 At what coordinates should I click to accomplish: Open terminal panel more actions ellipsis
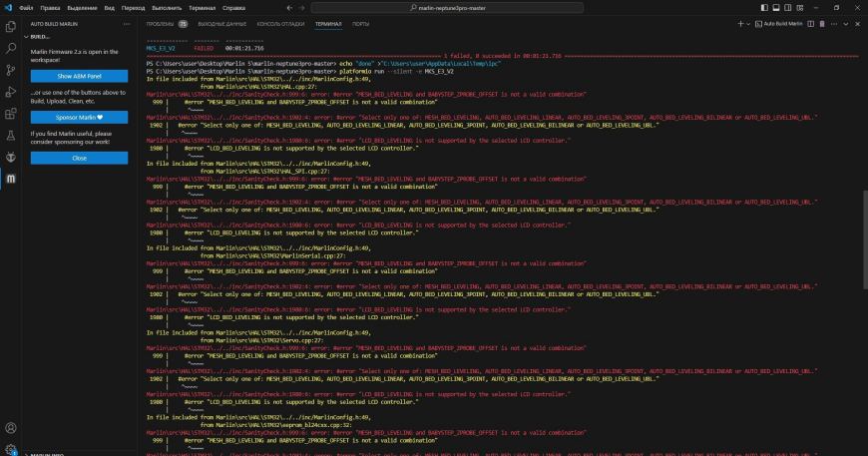834,24
